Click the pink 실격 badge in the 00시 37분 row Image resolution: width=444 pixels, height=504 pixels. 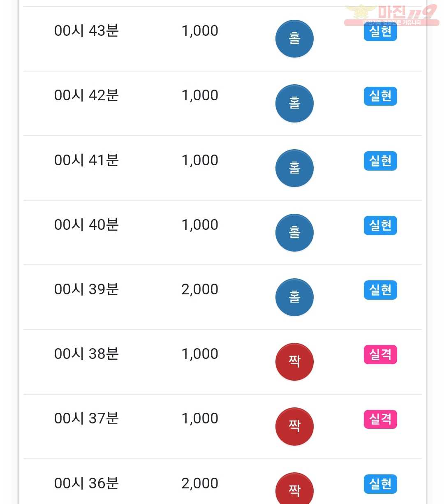click(x=380, y=419)
